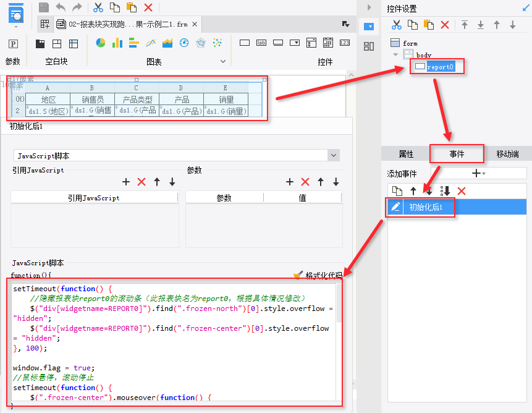The image size is (532, 413).
Task: Click the gauge chart icon
Action: (184, 43)
